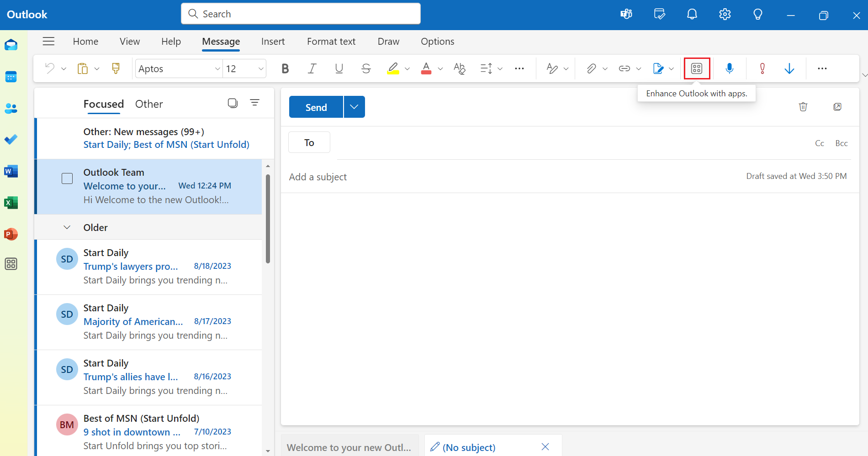Open the Send options dropdown arrow
Image resolution: width=868 pixels, height=456 pixels.
coord(355,107)
